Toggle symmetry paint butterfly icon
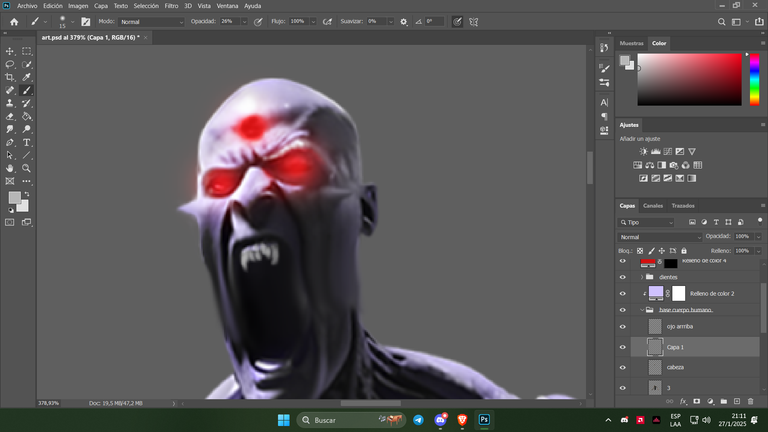Screen dimensions: 768x432 tap(473, 22)
